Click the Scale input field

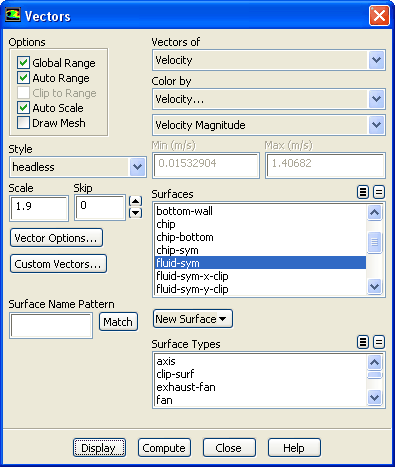[39, 208]
